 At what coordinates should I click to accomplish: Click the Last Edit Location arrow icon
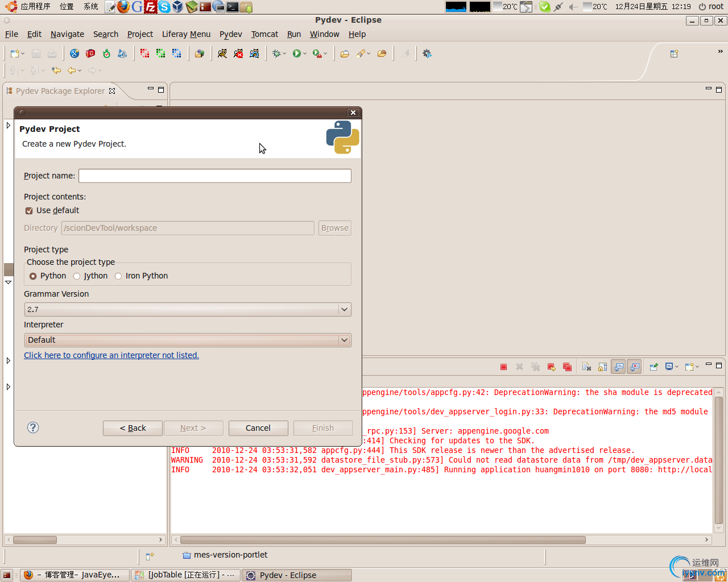[56, 70]
